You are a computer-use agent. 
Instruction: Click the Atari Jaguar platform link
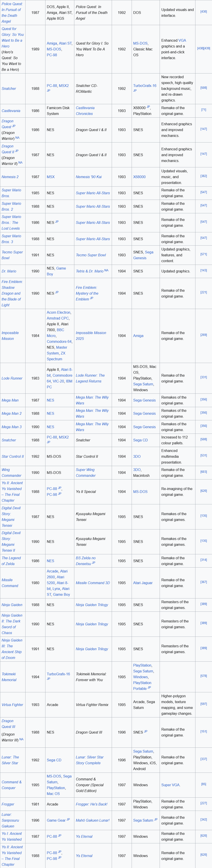tap(143, 583)
